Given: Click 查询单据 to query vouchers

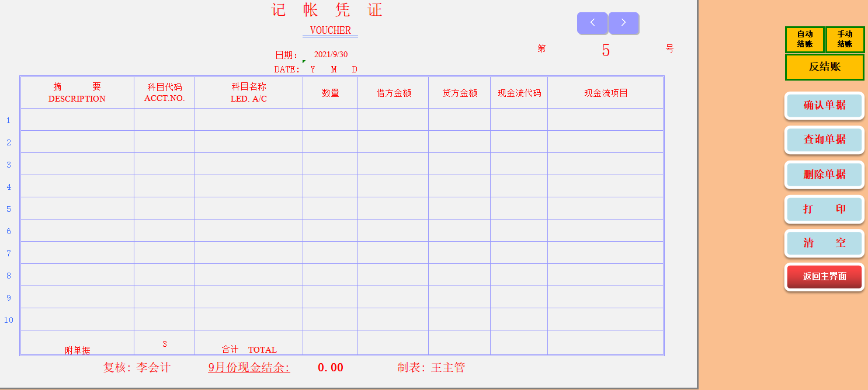Looking at the screenshot, I should 824,140.
